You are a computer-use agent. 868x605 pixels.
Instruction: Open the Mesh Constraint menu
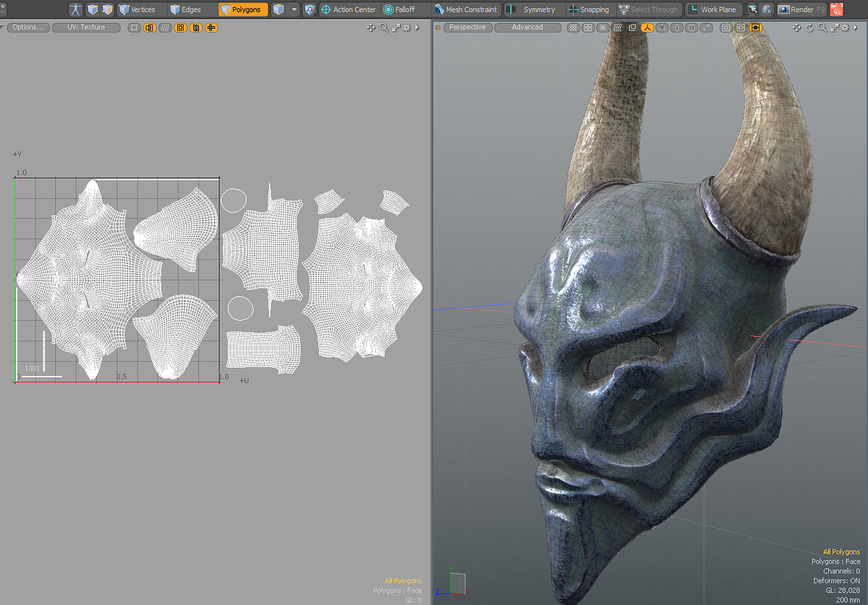pyautogui.click(x=466, y=9)
